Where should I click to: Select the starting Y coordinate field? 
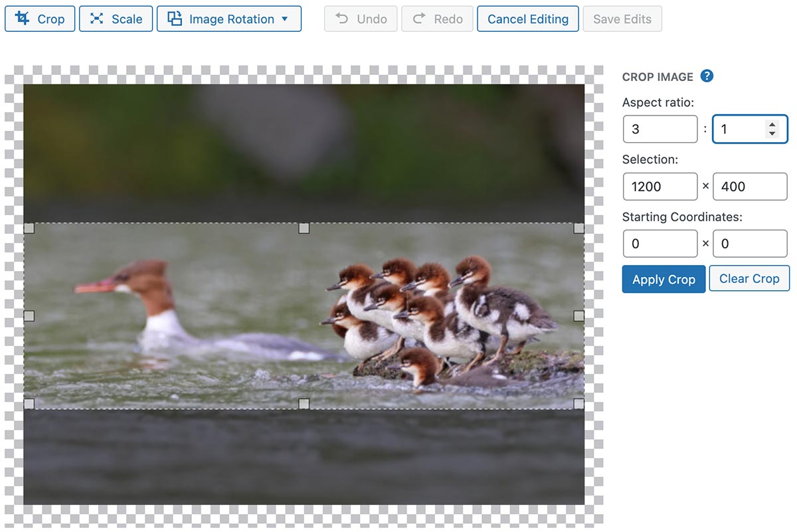(x=750, y=243)
